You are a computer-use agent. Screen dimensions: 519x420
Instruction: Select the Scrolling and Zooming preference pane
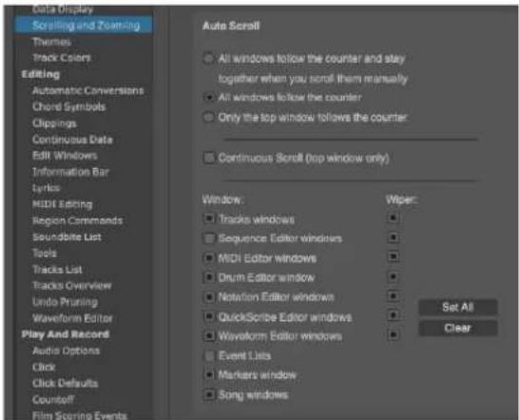pos(84,26)
